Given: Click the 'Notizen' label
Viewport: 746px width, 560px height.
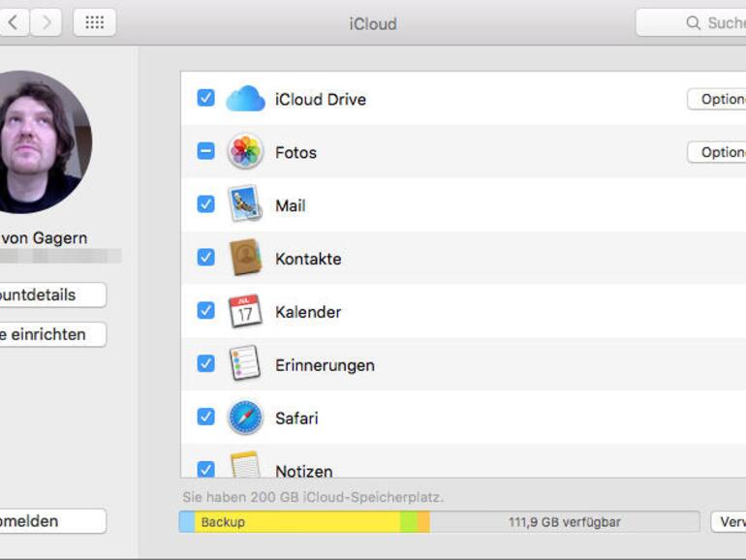Looking at the screenshot, I should 304,471.
